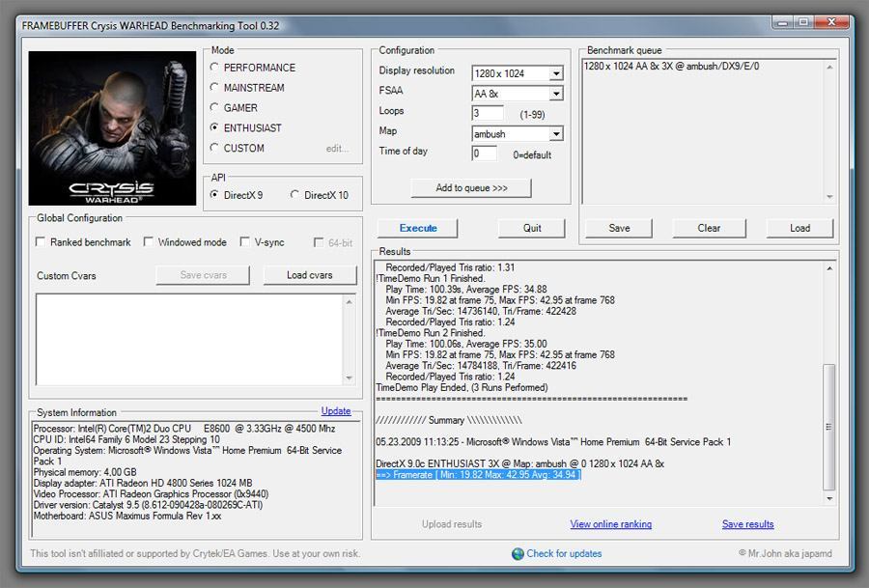Open the FSAA dropdown showing AA 8x

click(556, 94)
